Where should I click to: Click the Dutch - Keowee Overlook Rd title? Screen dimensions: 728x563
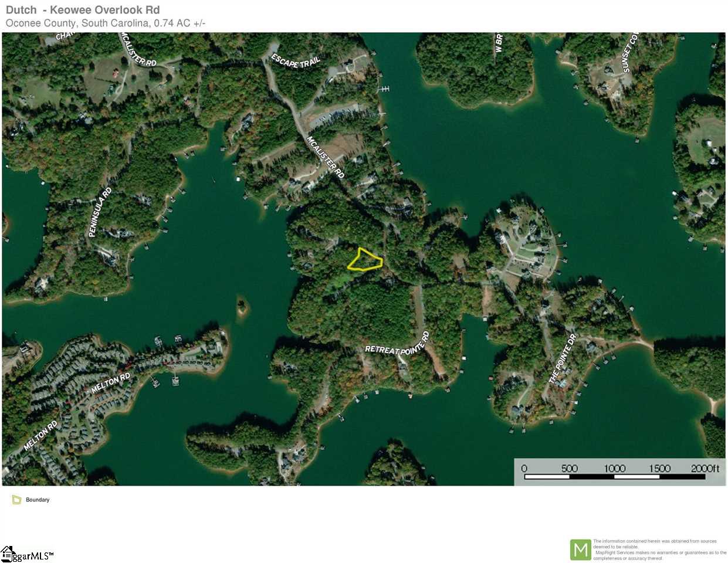(83, 10)
